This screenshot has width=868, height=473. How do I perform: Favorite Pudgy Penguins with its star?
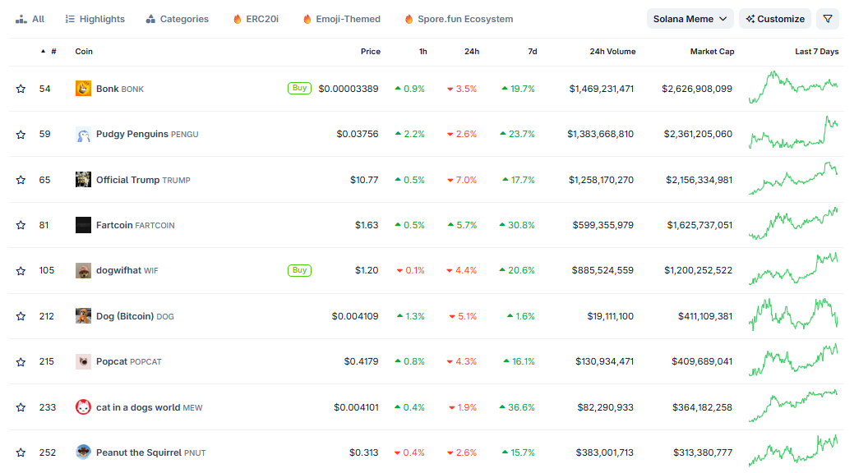[21, 135]
